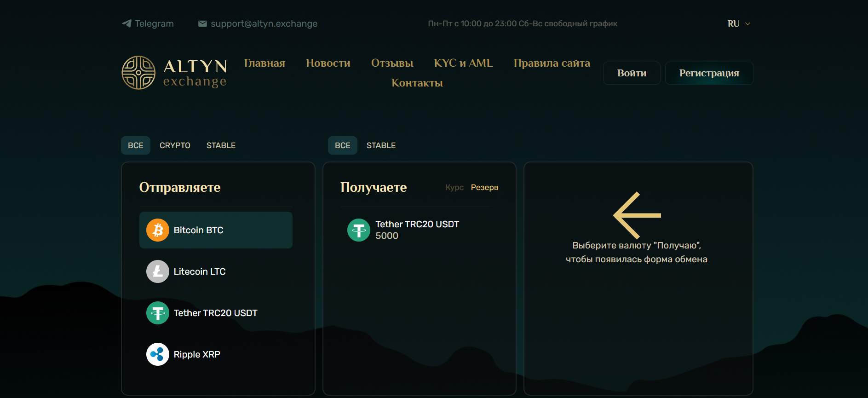Click the working hours text Пн-Пт с 10:00
The image size is (868, 398).
(523, 23)
